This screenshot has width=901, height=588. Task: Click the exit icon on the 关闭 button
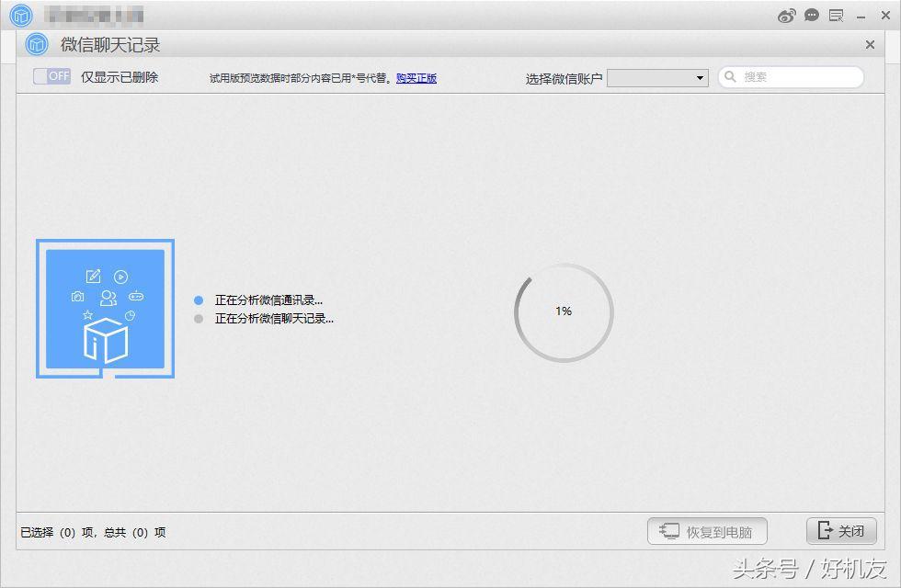point(825,530)
